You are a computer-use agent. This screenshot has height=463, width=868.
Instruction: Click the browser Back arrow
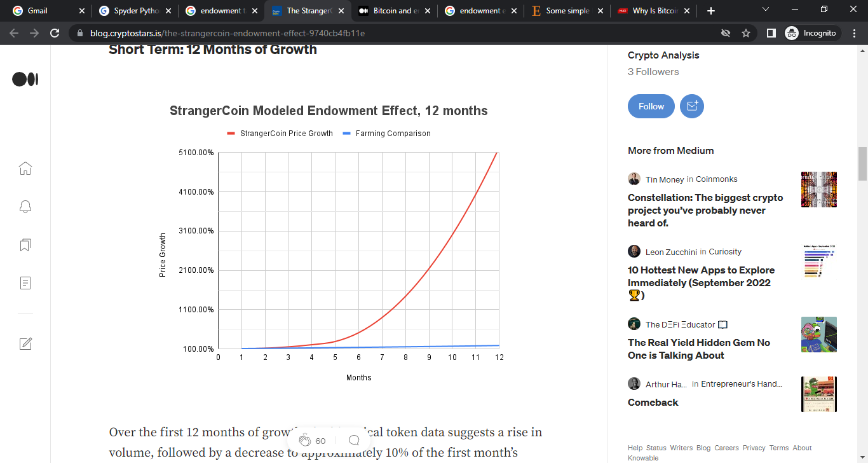pyautogui.click(x=14, y=33)
